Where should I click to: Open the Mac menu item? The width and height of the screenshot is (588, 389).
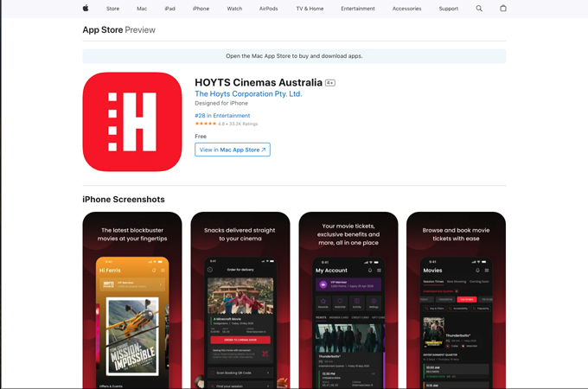tap(142, 9)
